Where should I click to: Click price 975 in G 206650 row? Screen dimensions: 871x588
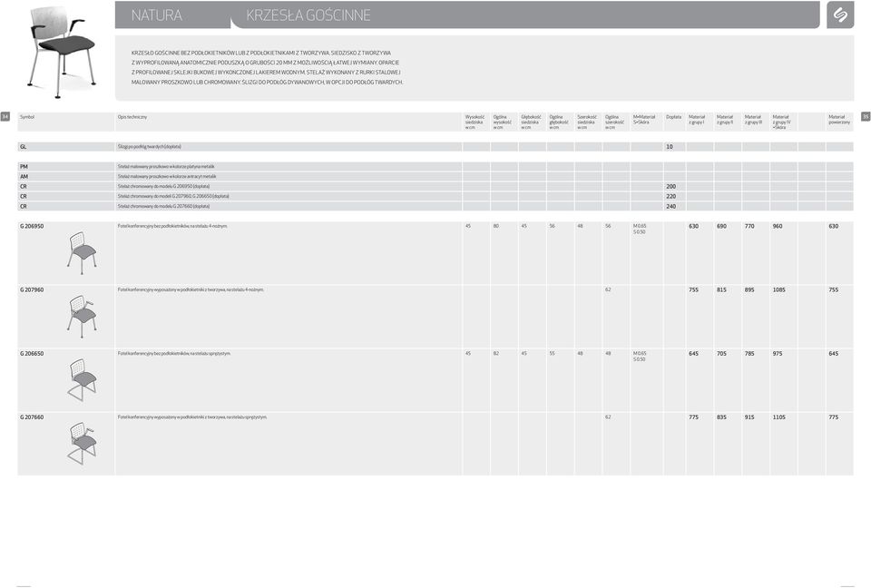(x=778, y=354)
